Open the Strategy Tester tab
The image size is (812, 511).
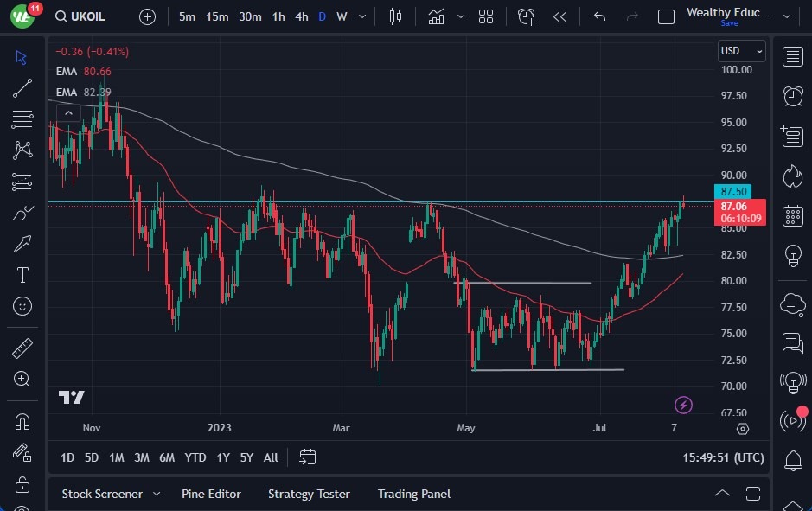tap(309, 494)
